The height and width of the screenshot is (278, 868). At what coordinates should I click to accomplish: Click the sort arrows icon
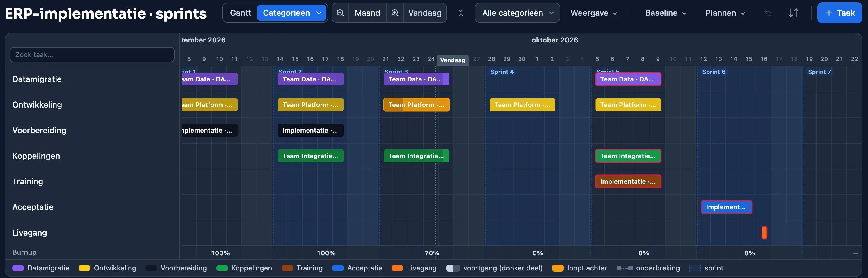pos(794,13)
